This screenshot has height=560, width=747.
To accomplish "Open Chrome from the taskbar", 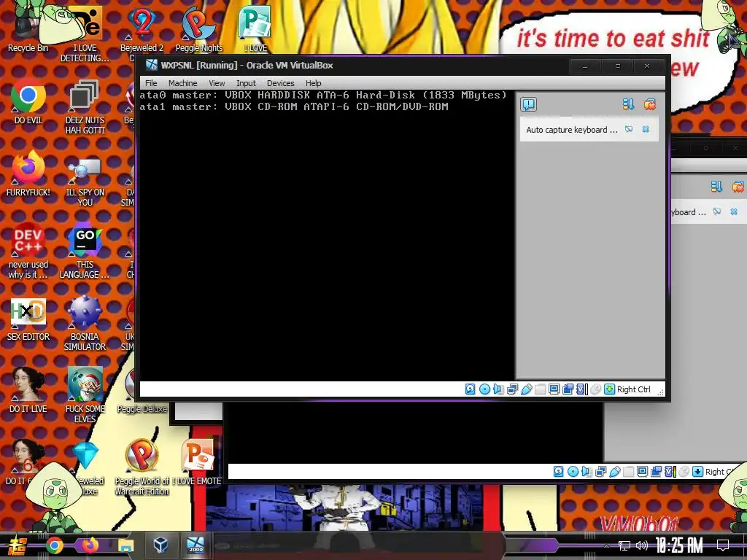I will [x=54, y=545].
